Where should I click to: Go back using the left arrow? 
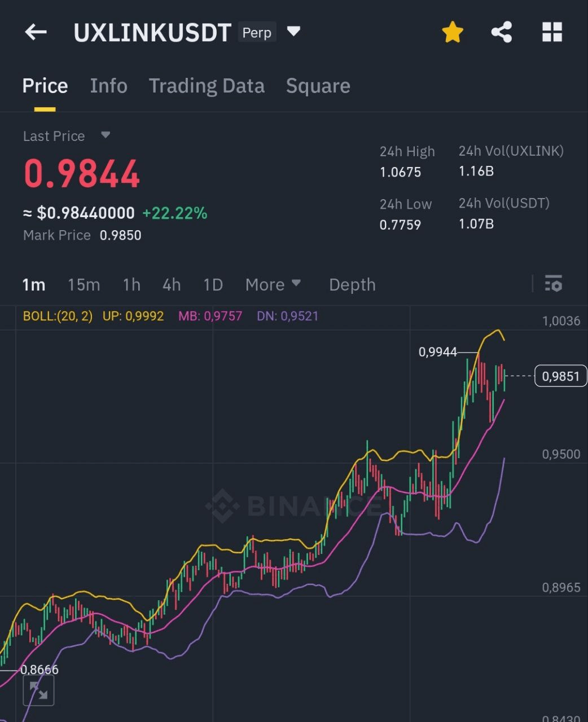click(36, 32)
